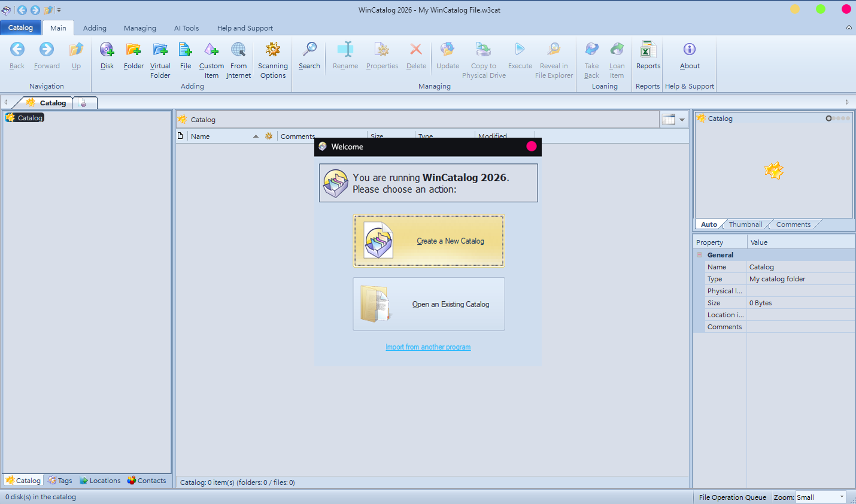The image size is (856, 504).
Task: Click Create a New Catalog button
Action: [429, 241]
